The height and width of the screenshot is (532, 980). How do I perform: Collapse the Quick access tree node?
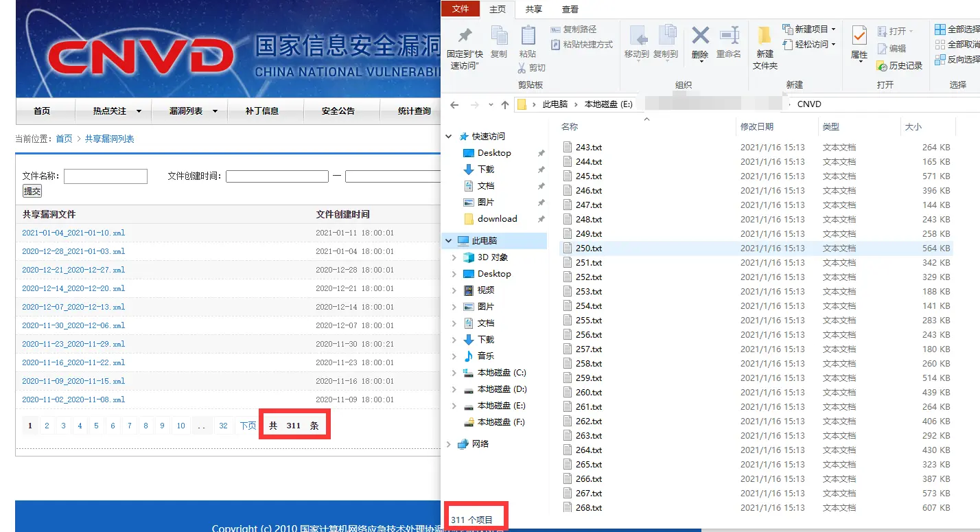click(449, 137)
